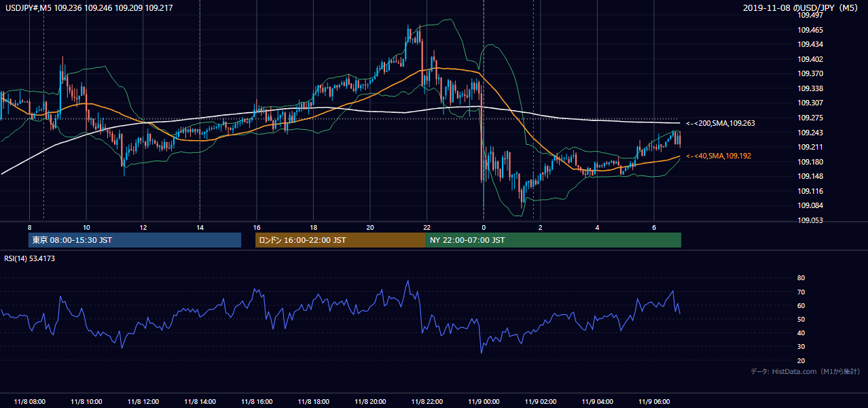Select the ロンドン 16:00-22:00 JST session bar

tap(340, 240)
